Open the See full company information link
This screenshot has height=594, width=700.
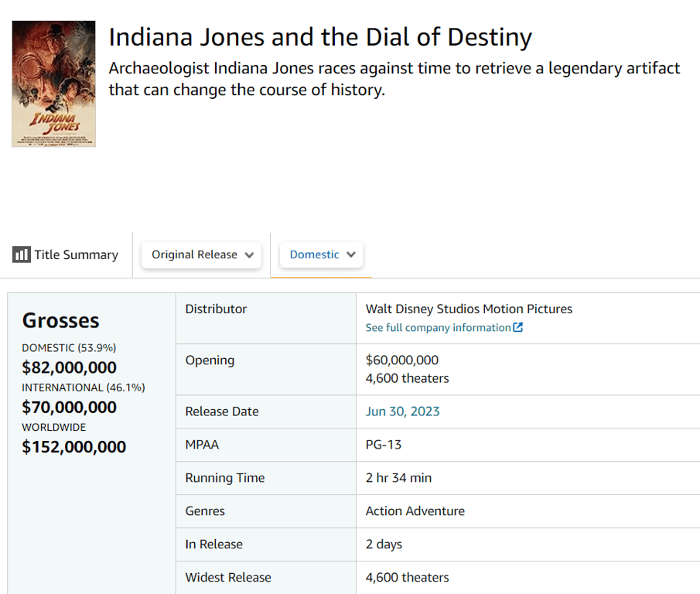(x=439, y=327)
